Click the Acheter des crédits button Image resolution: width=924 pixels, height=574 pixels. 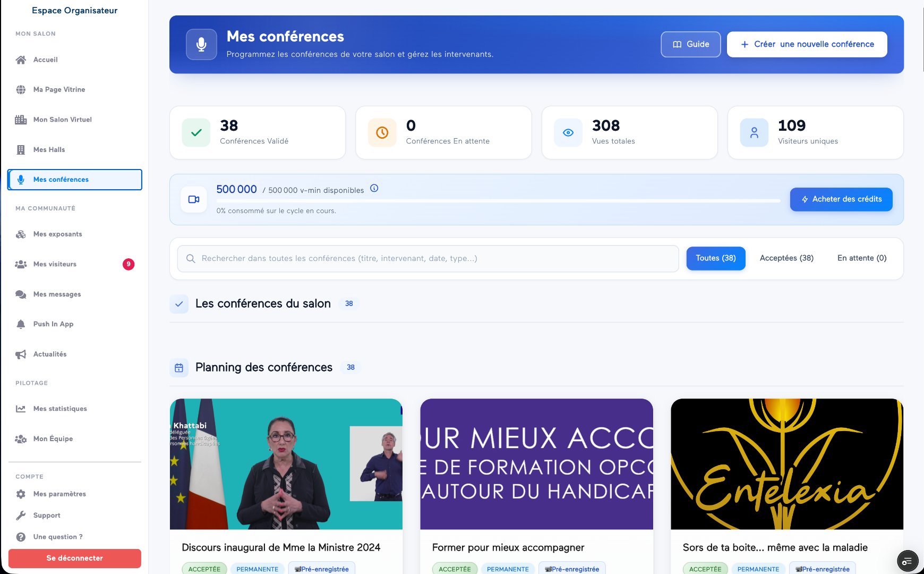pyautogui.click(x=841, y=199)
